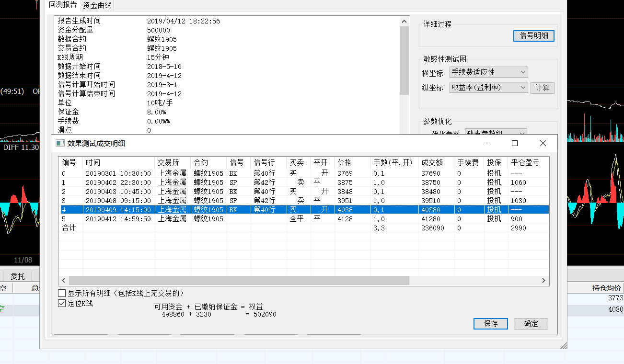The image size is (624, 364).
Task: Switch to the 资金曲线 tab
Action: pos(97,5)
